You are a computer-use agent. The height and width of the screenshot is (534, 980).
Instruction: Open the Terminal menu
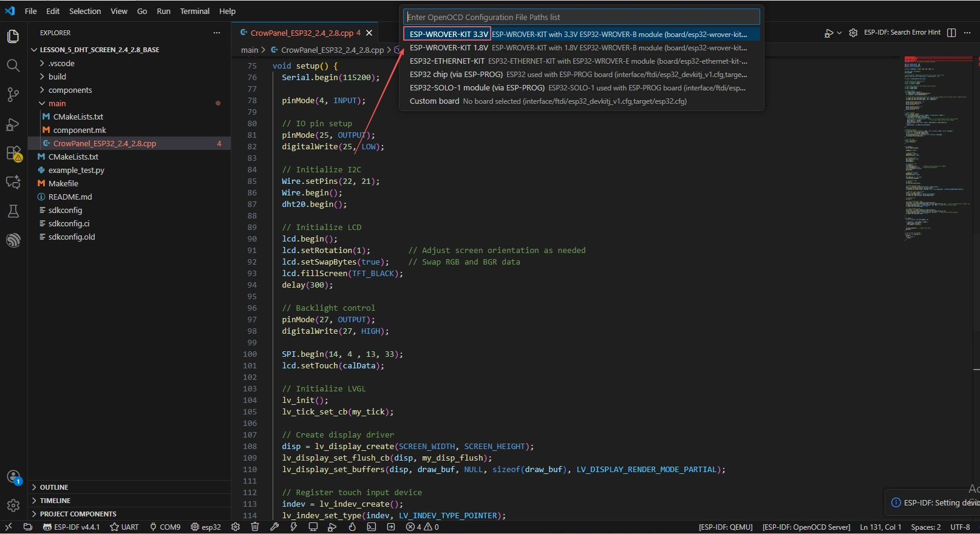pos(194,11)
